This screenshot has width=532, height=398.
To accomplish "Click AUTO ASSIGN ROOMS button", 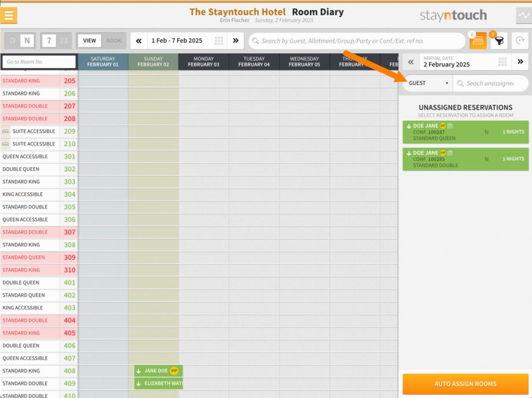I will pos(465,384).
